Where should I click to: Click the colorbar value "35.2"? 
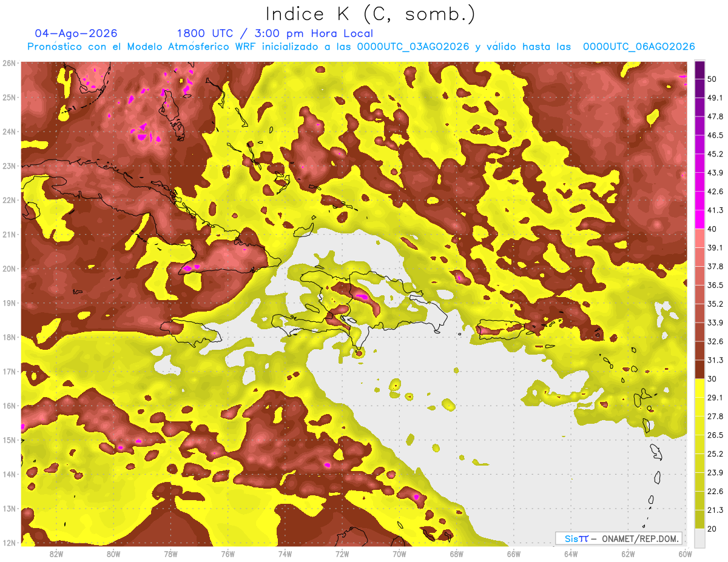point(715,304)
